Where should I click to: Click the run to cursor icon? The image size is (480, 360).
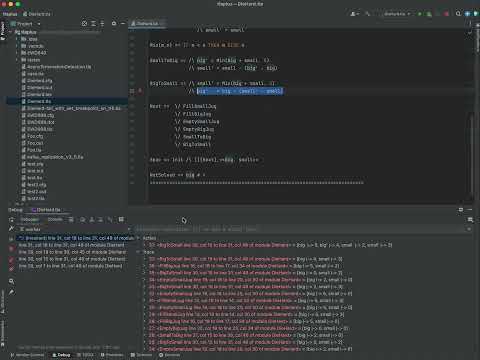(x=110, y=220)
